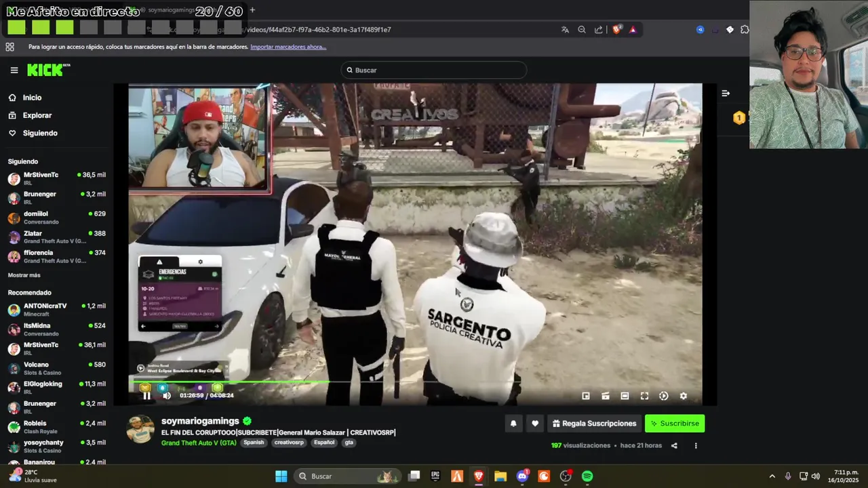868x488 pixels.
Task: Open a new browser tab with plus
Action: 252,10
